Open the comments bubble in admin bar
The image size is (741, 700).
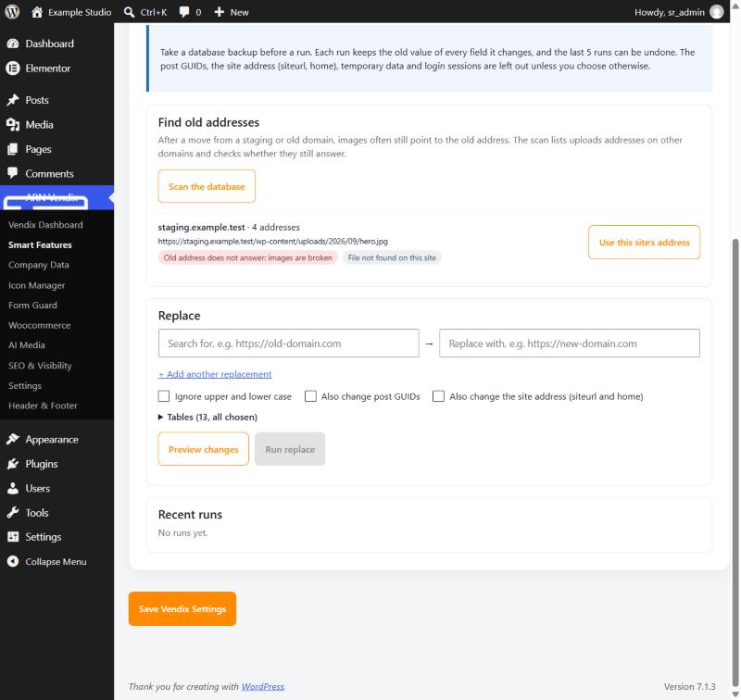tap(184, 12)
